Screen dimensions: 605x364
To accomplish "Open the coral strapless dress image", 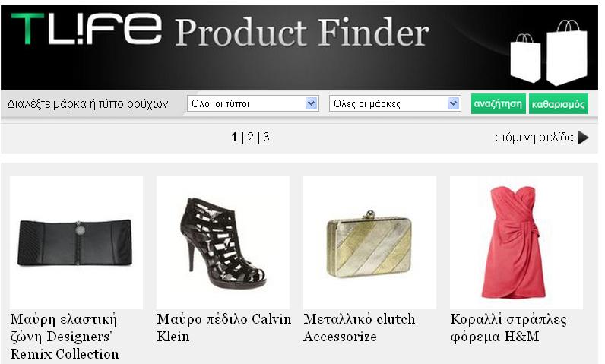I will 516,243.
